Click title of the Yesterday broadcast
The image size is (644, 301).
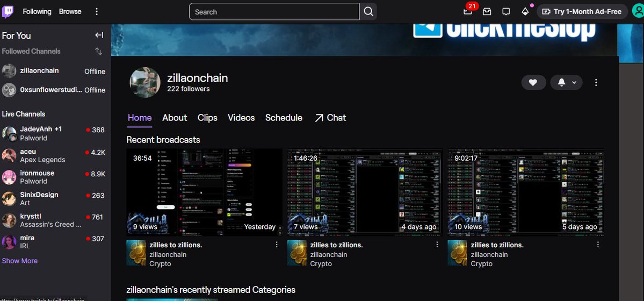[176, 245]
